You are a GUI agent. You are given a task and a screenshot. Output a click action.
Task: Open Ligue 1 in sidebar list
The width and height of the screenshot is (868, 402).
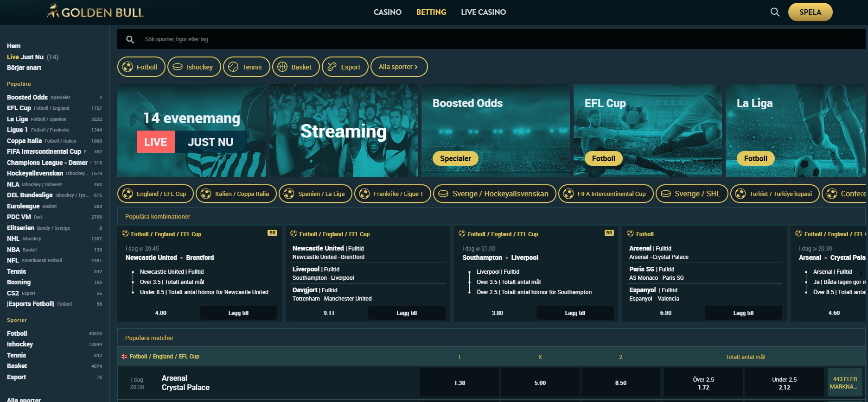(x=54, y=130)
